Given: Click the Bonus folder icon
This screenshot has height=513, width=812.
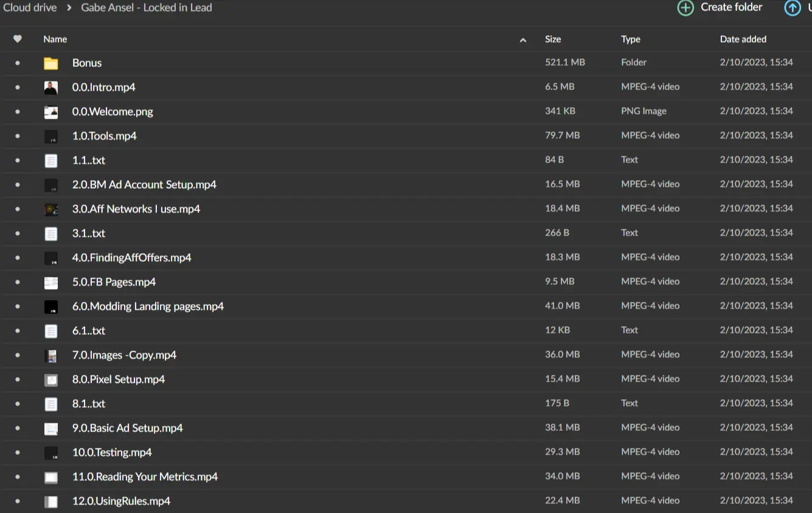Looking at the screenshot, I should click(51, 63).
